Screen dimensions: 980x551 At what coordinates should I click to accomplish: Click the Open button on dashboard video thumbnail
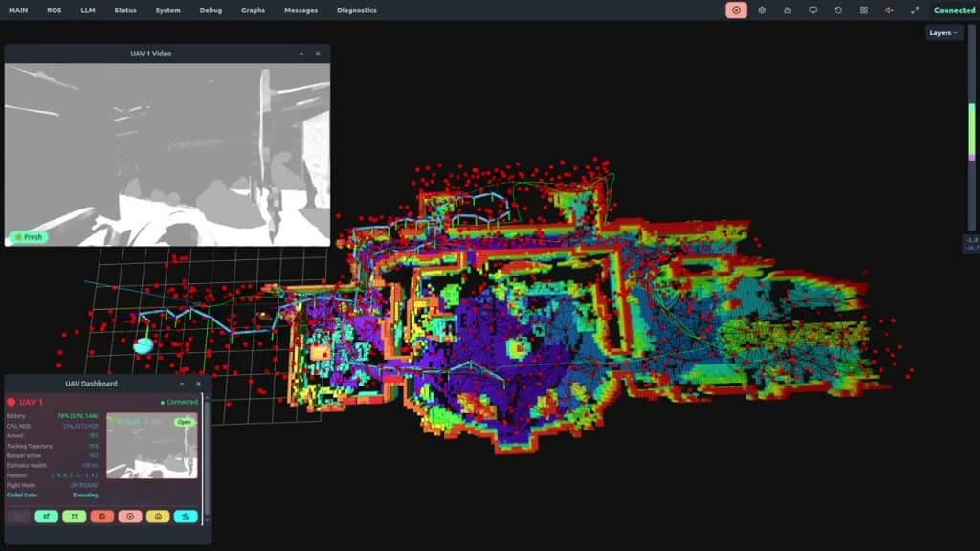184,422
